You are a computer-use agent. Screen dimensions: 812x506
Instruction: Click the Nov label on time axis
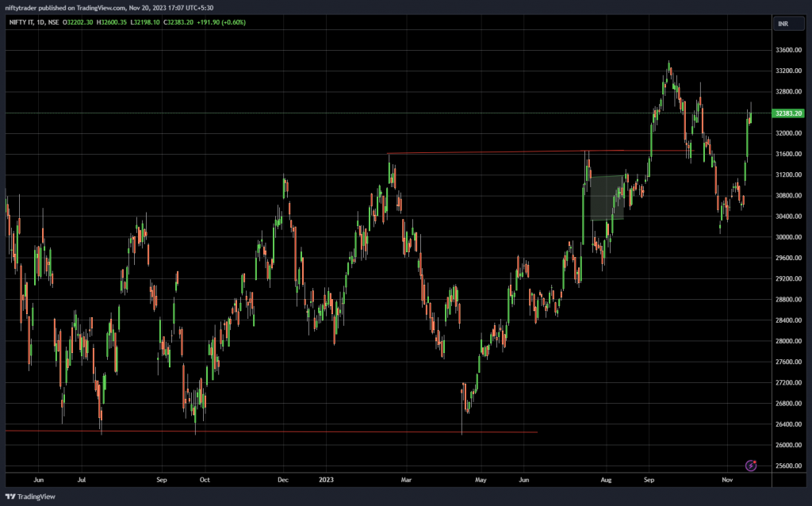tap(727, 480)
